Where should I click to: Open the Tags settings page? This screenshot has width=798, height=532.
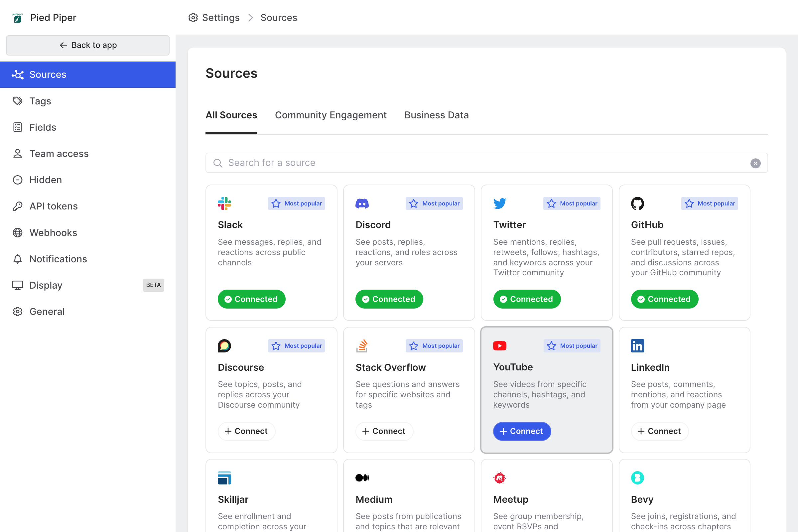88,101
